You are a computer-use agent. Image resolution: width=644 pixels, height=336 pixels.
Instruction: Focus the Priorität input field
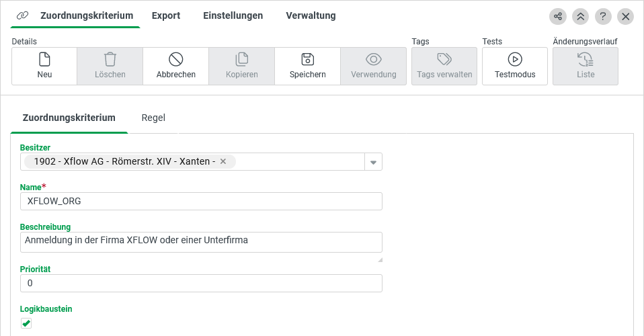coord(201,284)
